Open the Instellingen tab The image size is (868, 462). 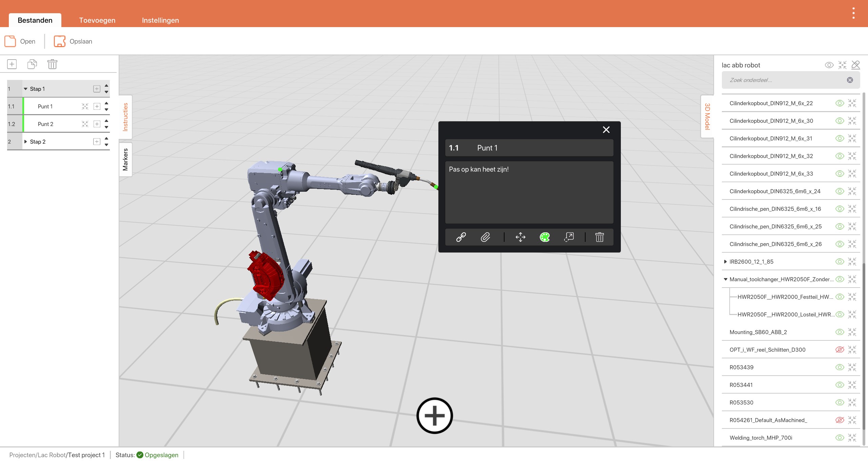click(x=160, y=20)
